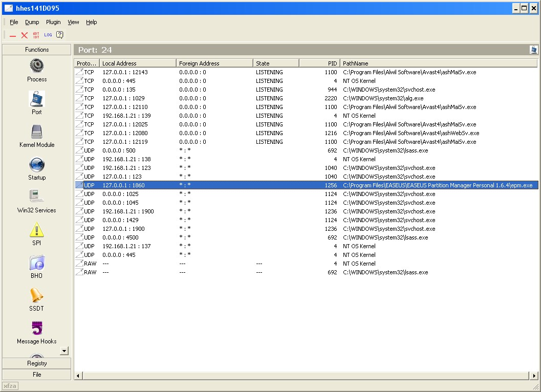Select the ashWebSv.exe path entry

pyautogui.click(x=411, y=133)
